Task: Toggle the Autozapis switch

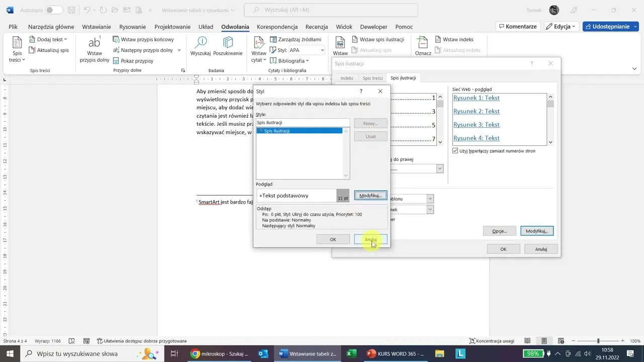Action: click(x=54, y=10)
